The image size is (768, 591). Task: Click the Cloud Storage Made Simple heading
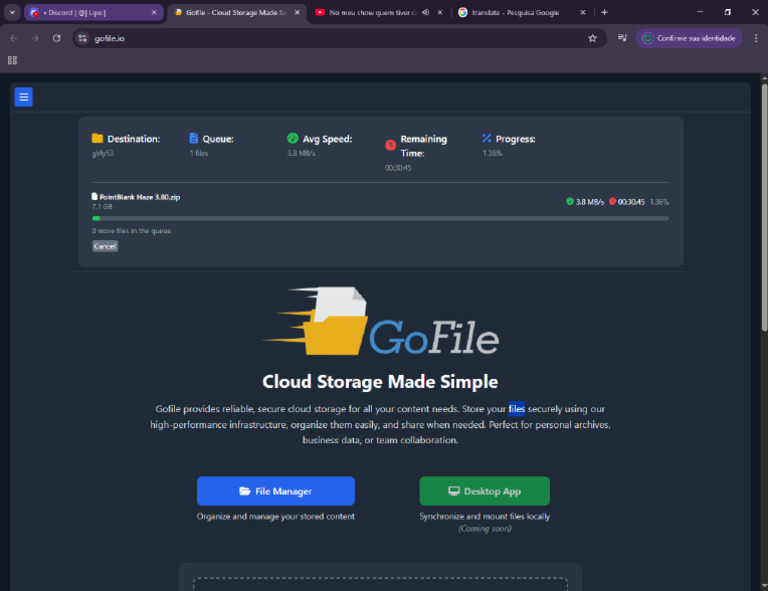pos(380,381)
